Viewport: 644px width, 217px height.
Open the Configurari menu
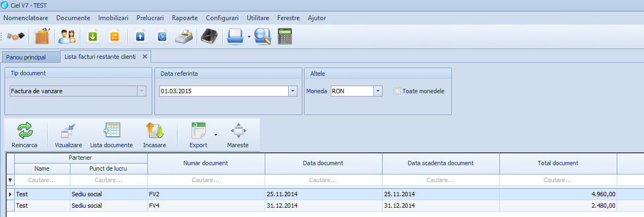(222, 18)
